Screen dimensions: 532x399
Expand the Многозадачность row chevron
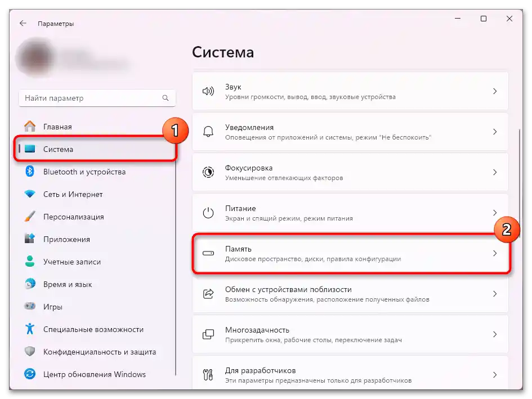[x=495, y=334]
